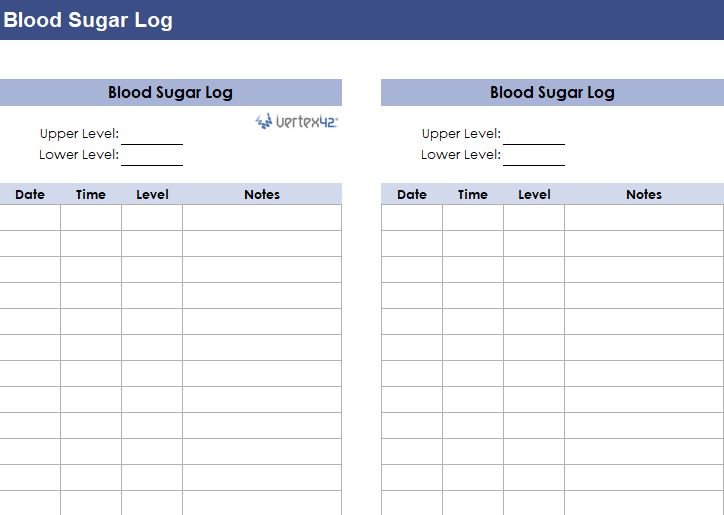724x515 pixels.
Task: Select the left Lower Level input field
Action: (x=152, y=156)
